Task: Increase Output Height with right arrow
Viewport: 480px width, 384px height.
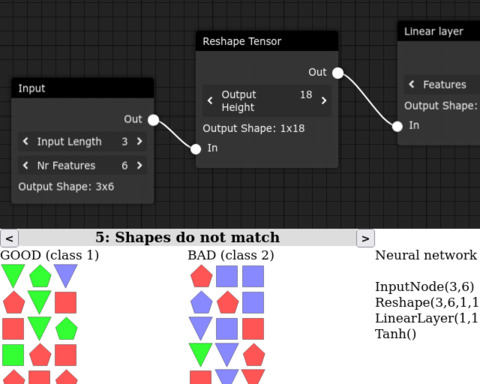Action: 324,101
